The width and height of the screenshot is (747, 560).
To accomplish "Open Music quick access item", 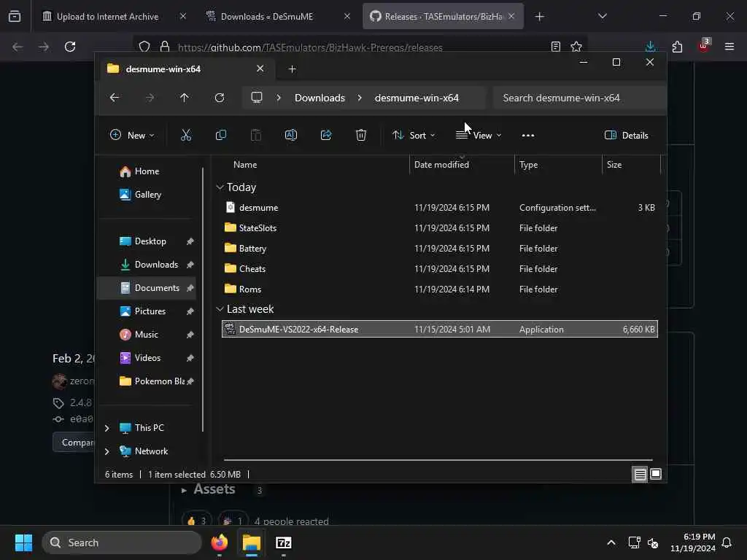I will pyautogui.click(x=146, y=335).
